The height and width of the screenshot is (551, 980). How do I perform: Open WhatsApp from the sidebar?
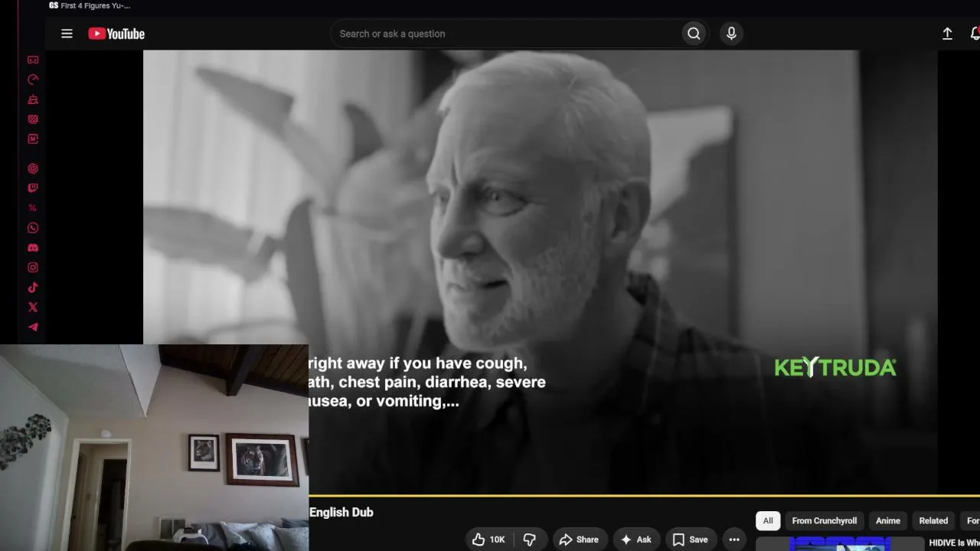[x=33, y=228]
